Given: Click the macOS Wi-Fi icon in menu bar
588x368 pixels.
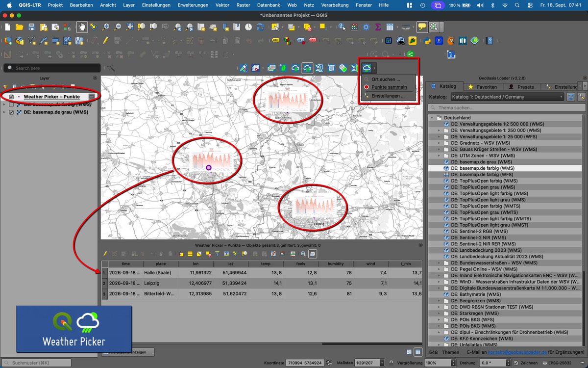Looking at the screenshot, I should click(x=505, y=5).
